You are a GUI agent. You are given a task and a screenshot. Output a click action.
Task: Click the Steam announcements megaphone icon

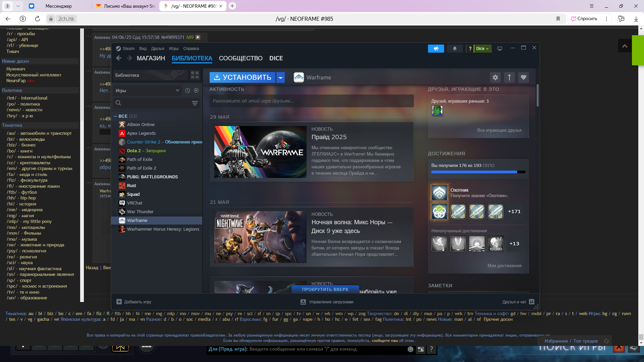pos(436,49)
